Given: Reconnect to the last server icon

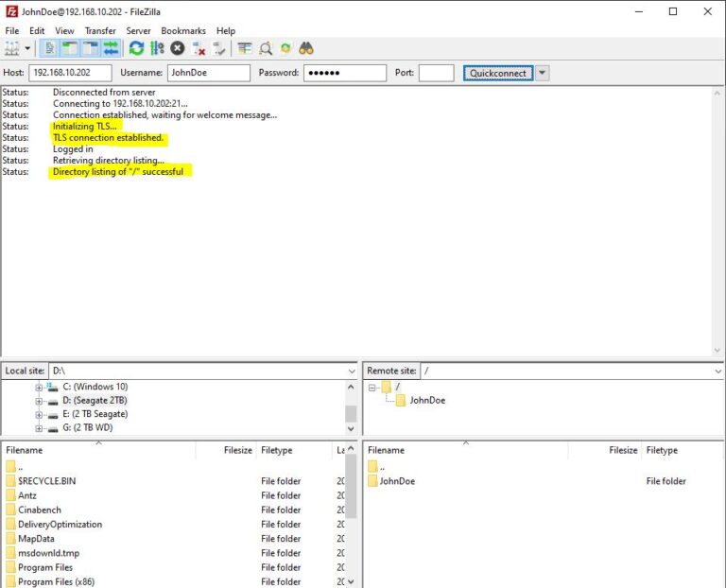Looking at the screenshot, I should click(219, 48).
